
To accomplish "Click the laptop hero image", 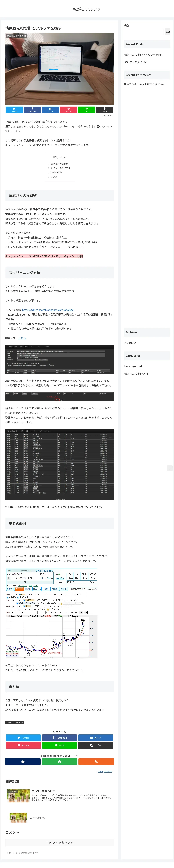I will [x=59, y=69].
